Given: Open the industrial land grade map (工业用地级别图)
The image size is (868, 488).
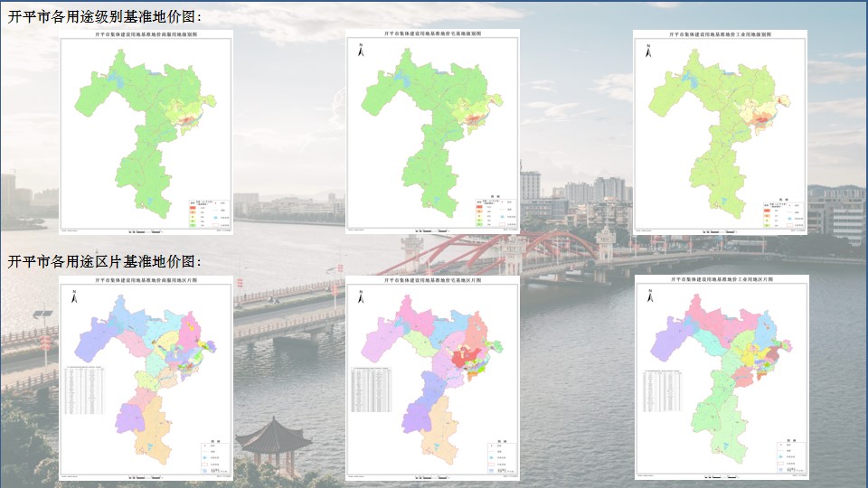Looking at the screenshot, I should [x=719, y=131].
